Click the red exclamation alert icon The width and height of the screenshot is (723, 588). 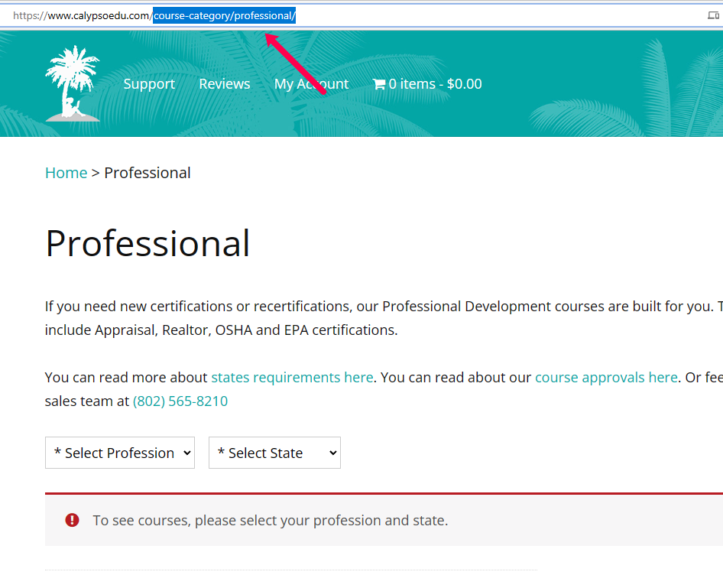(72, 520)
